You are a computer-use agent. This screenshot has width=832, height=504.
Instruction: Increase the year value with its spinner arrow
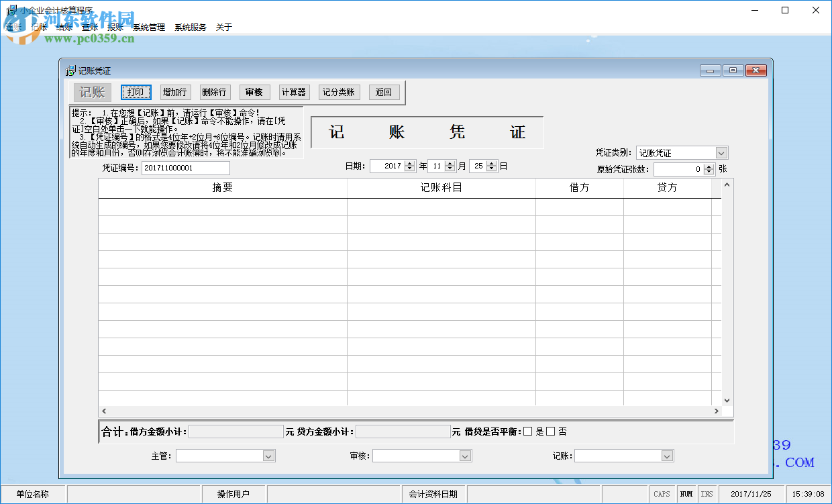tap(408, 162)
